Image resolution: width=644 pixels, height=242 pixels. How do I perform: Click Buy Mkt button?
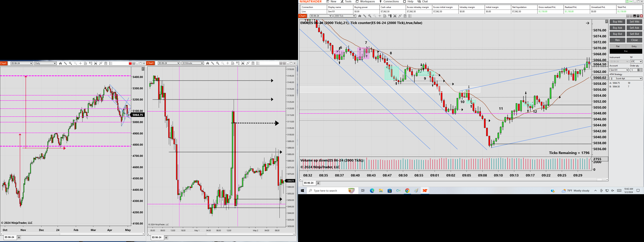click(x=618, y=22)
